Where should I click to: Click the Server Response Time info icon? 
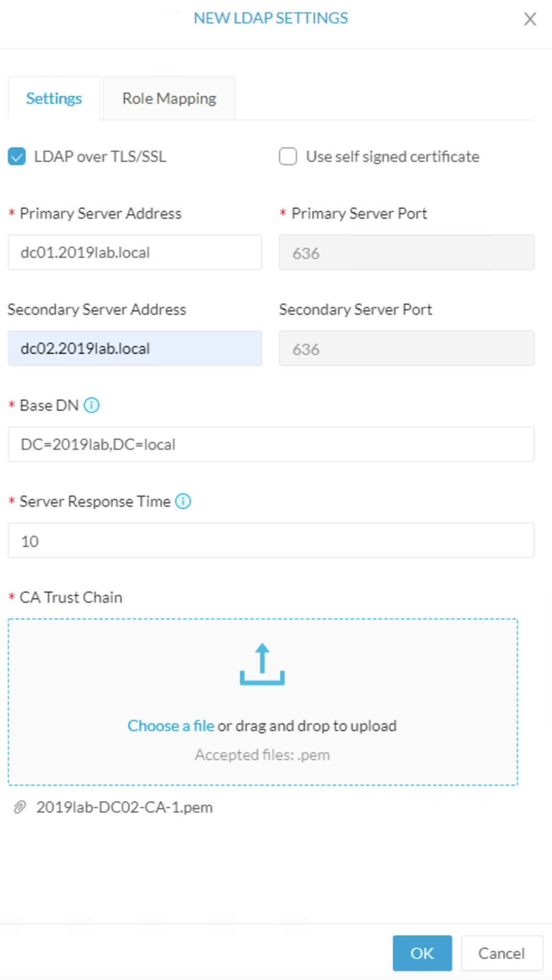183,502
